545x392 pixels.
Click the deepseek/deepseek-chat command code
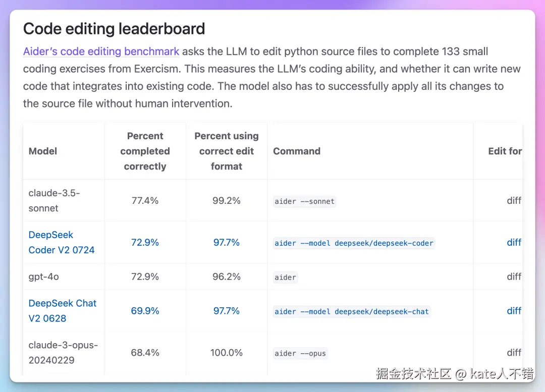[x=351, y=312]
